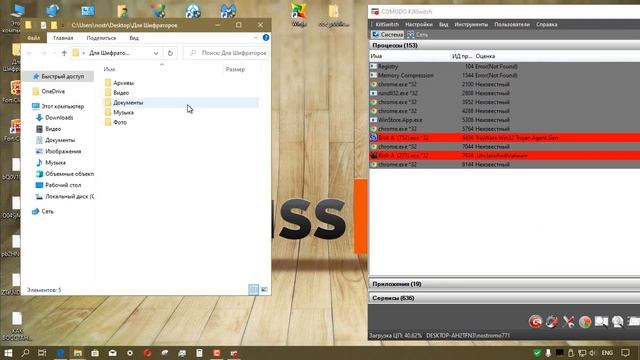Click the colored pie chart icon in KillSwitch
The image size is (640, 360).
pos(584,322)
